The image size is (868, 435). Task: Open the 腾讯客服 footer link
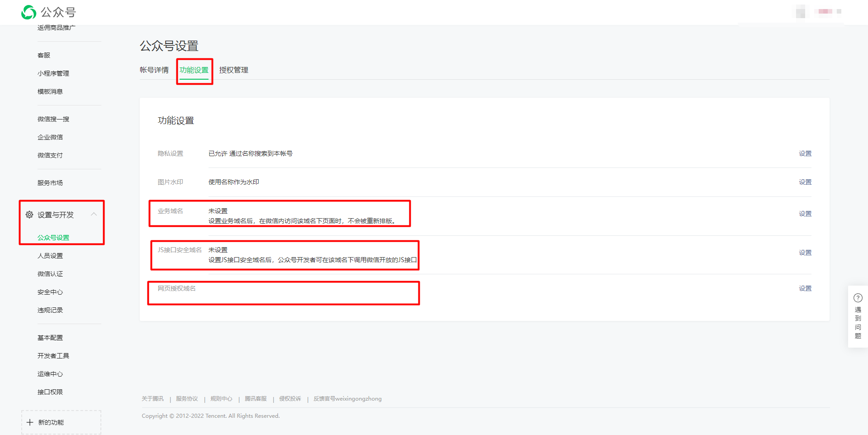point(256,399)
